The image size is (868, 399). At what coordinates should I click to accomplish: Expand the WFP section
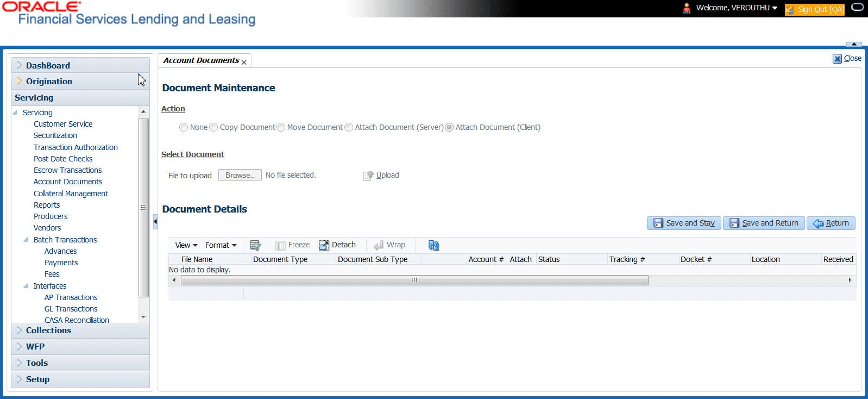20,346
